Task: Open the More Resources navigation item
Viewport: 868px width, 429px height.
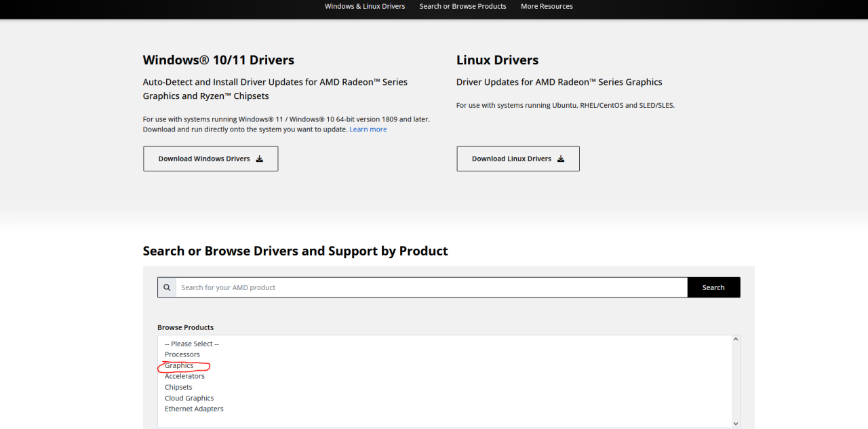Action: 547,6
